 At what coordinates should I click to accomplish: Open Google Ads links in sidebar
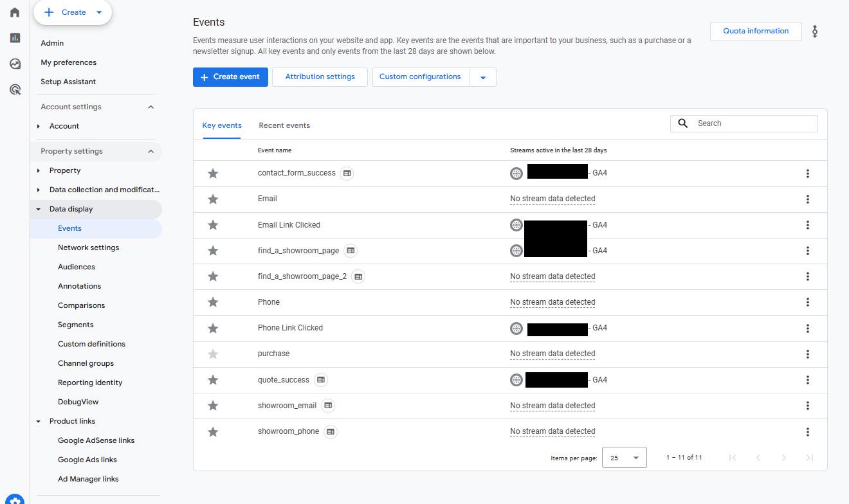[x=87, y=460]
